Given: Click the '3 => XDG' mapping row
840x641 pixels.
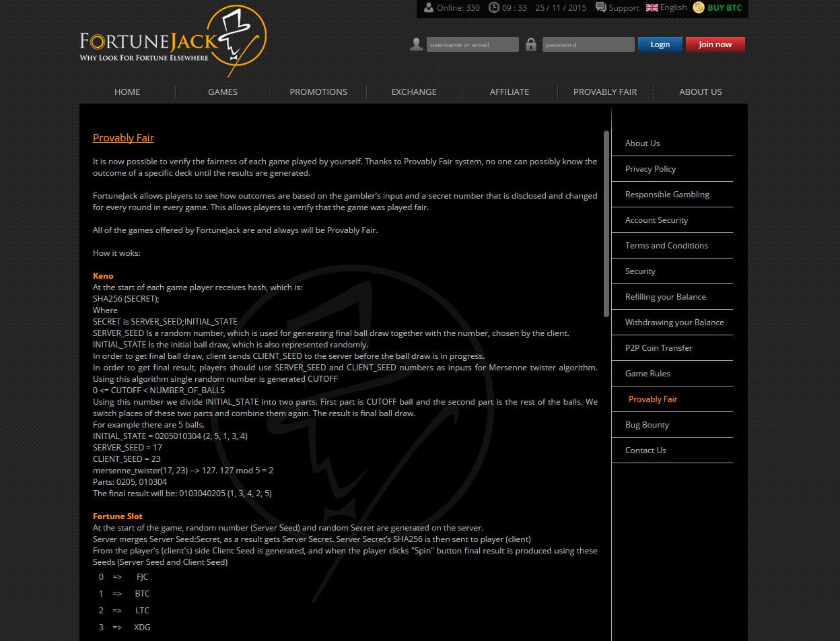Looking at the screenshot, I should (125, 628).
